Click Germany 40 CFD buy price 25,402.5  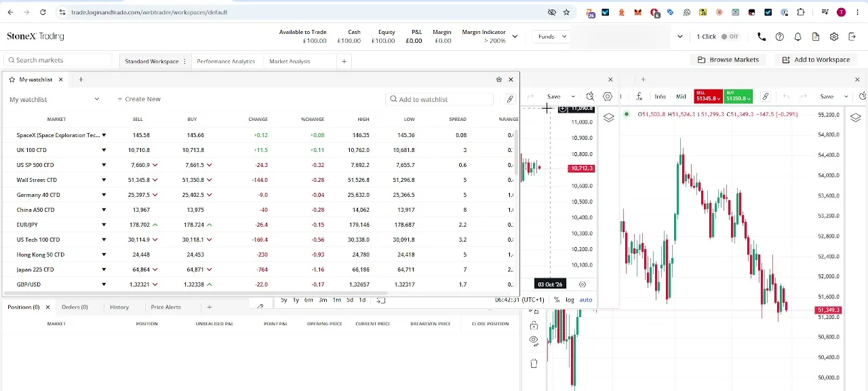click(x=193, y=195)
